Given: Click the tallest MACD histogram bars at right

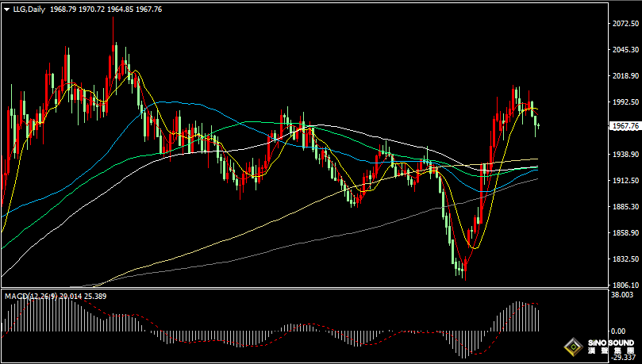Looking at the screenshot, I should (x=521, y=316).
